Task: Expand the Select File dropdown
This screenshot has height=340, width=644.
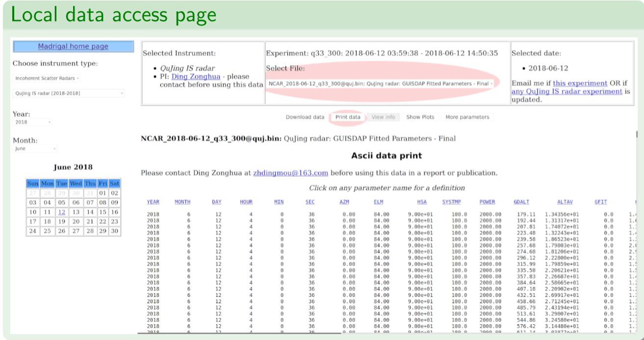Action: 381,84
